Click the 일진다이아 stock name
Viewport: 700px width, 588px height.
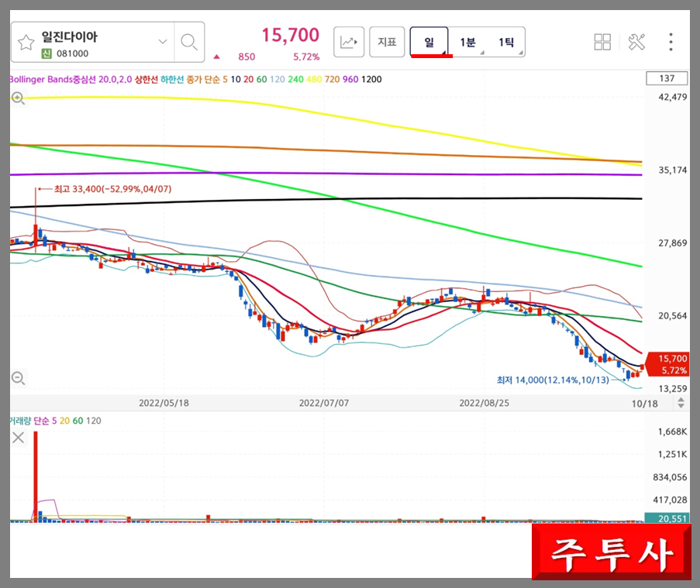coord(69,36)
